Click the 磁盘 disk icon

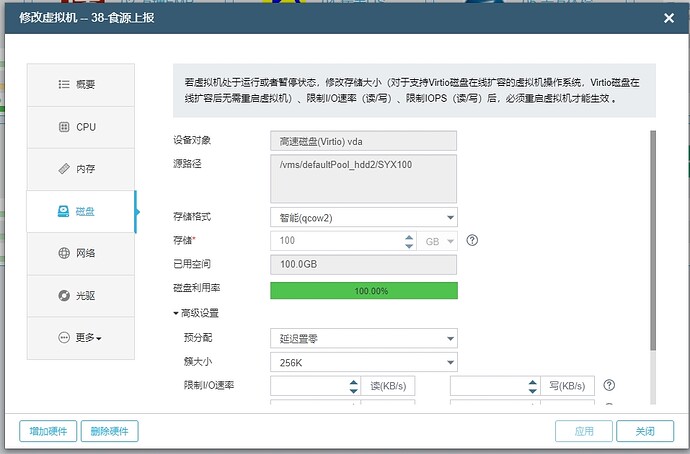[64, 211]
